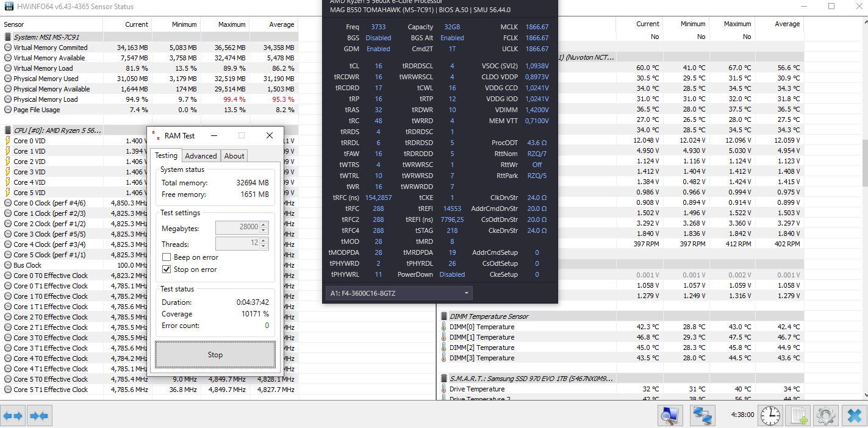This screenshot has height=428, width=868.
Task: Click the DIMM[3] Temperature thermometer icon
Action: coord(443,358)
